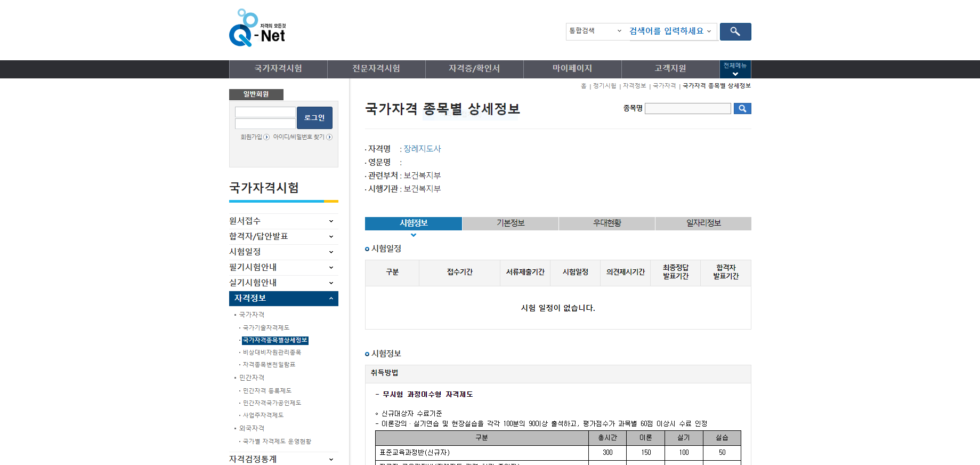The width and height of the screenshot is (980, 465).
Task: Expand the 합격자/답안발표 sidebar menu
Action: [284, 236]
